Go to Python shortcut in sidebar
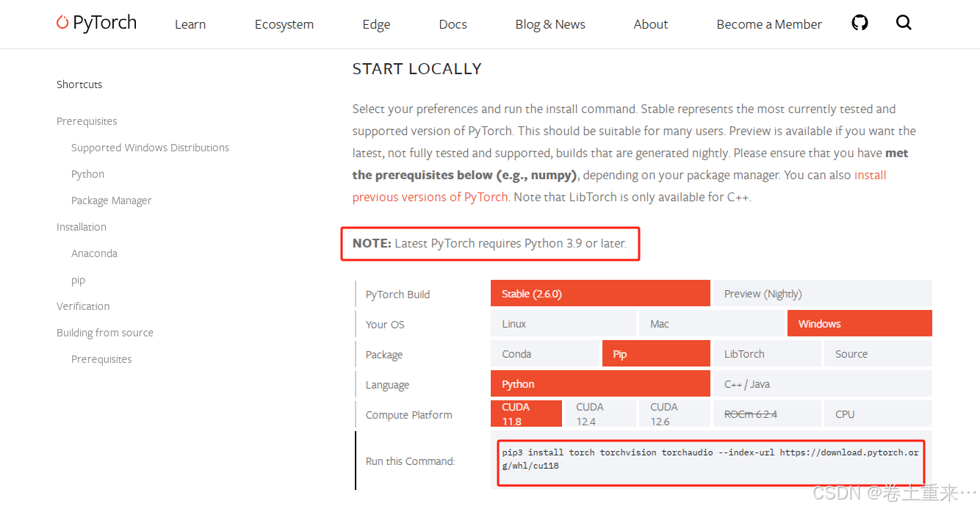 pyautogui.click(x=87, y=174)
